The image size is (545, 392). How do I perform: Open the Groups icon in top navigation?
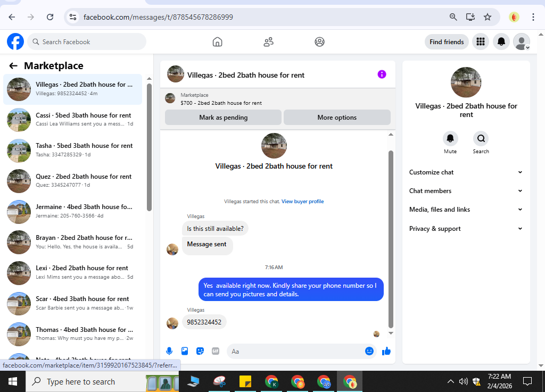click(319, 42)
